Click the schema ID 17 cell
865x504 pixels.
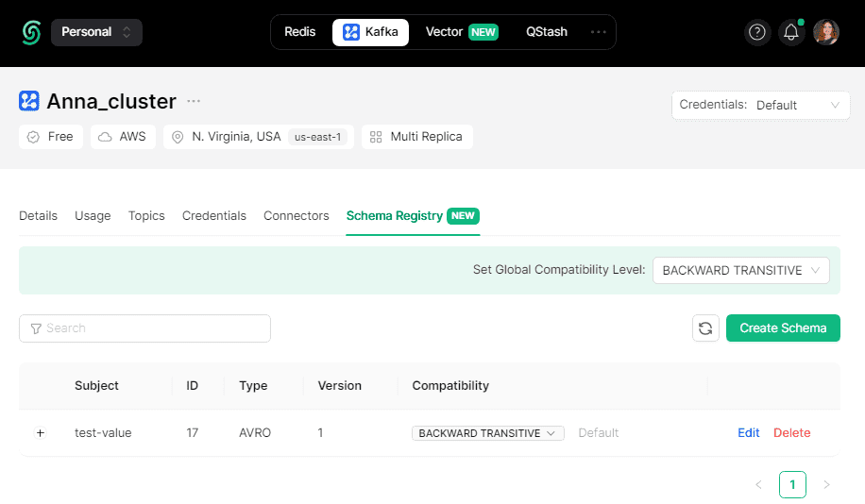point(192,433)
